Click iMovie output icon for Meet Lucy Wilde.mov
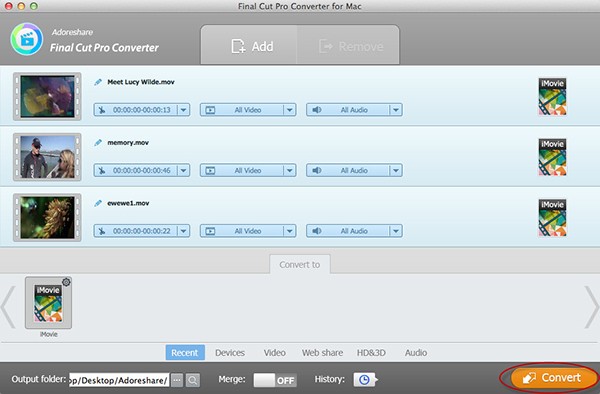The height and width of the screenshot is (394, 600). [x=552, y=96]
